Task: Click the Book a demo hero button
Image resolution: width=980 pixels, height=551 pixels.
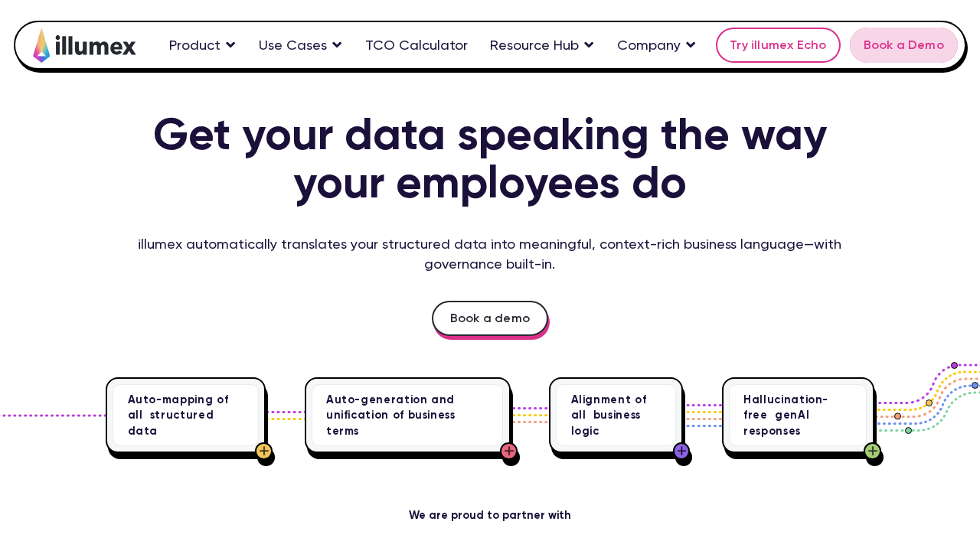Action: 490,318
